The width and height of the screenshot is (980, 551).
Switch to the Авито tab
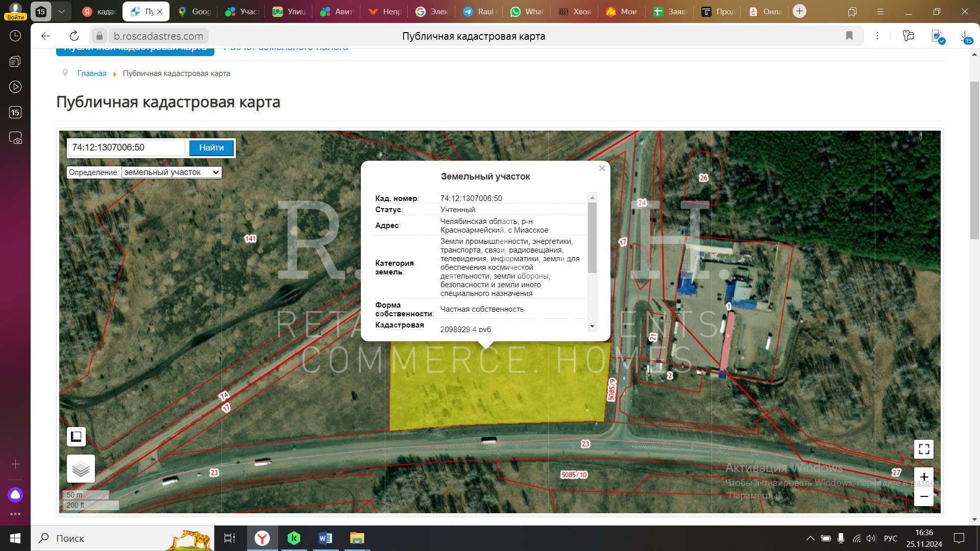pyautogui.click(x=337, y=11)
